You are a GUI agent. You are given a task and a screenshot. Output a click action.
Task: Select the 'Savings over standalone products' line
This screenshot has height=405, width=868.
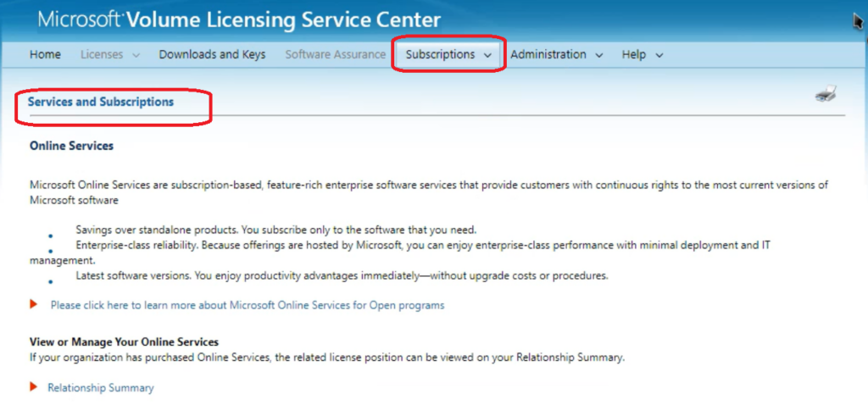[x=276, y=229]
